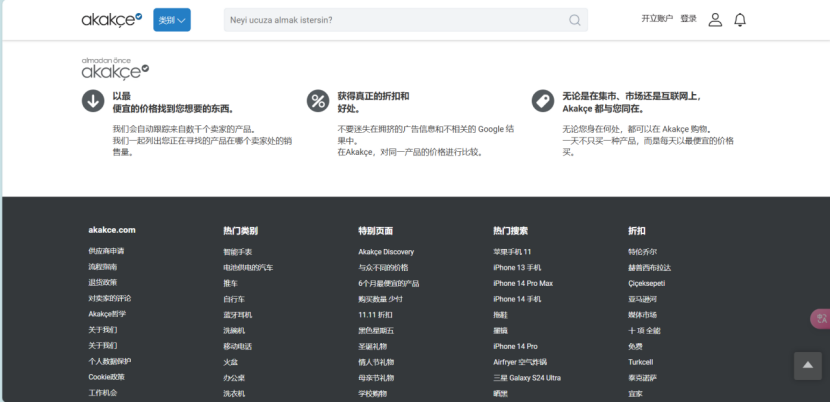Open the Çiçeksepeti discount link

click(647, 284)
